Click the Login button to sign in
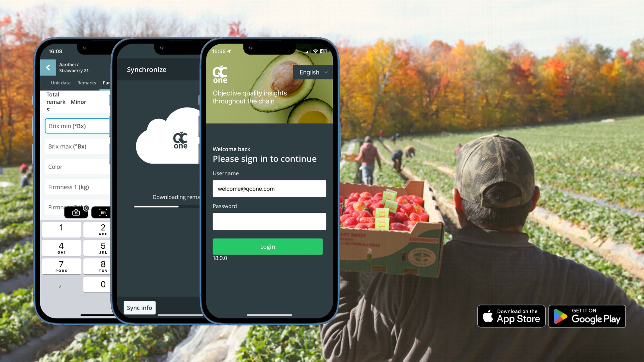 [268, 246]
